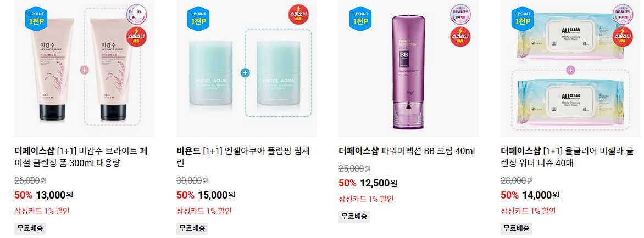This screenshot has width=644, height=238.
Task: Click red 슈퍼소닉 badge on rice water cleanser
Action: (x=137, y=36)
